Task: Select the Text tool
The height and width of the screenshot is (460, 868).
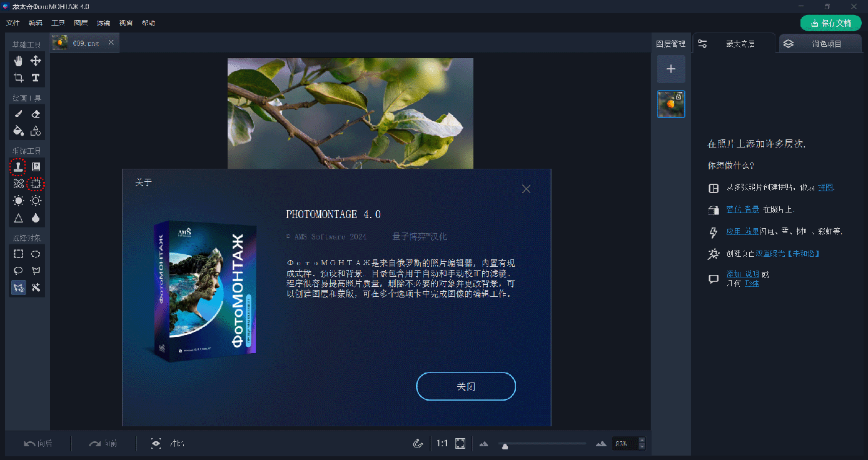Action: [36, 77]
